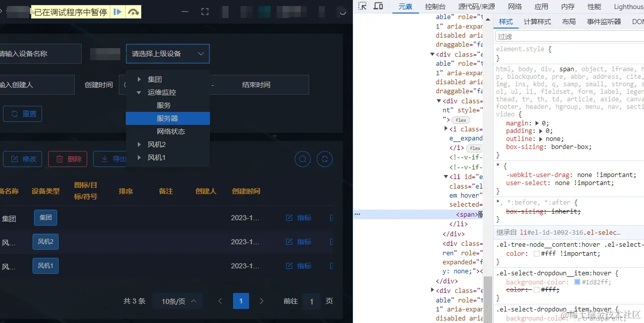The width and height of the screenshot is (644, 323).
Task: Switch to the 元素 DevTools tab
Action: 405,7
